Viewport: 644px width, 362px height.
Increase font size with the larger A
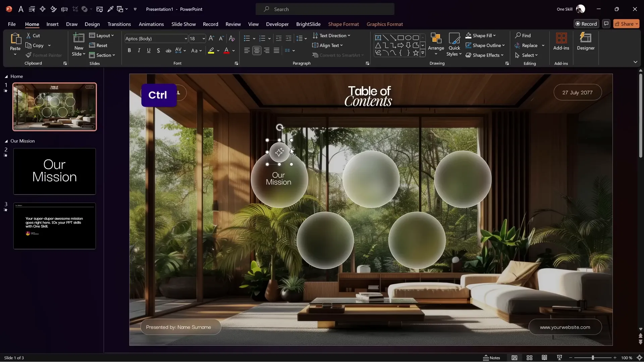[211, 39]
